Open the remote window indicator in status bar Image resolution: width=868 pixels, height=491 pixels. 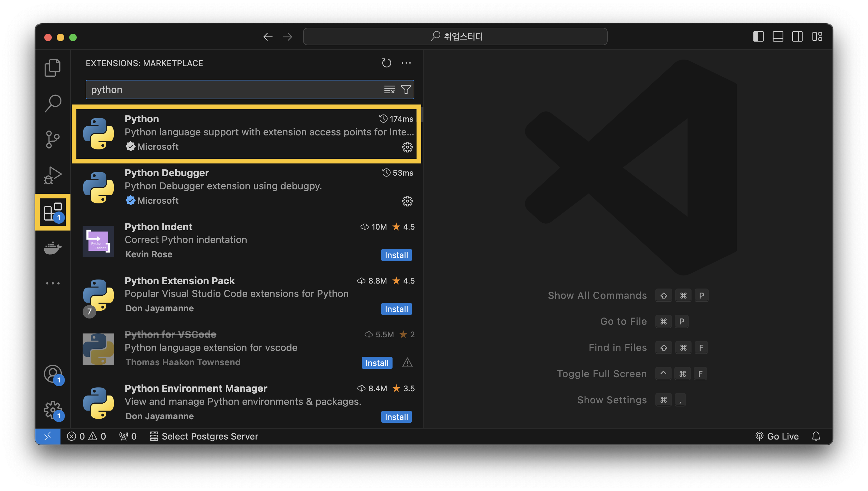tap(47, 436)
